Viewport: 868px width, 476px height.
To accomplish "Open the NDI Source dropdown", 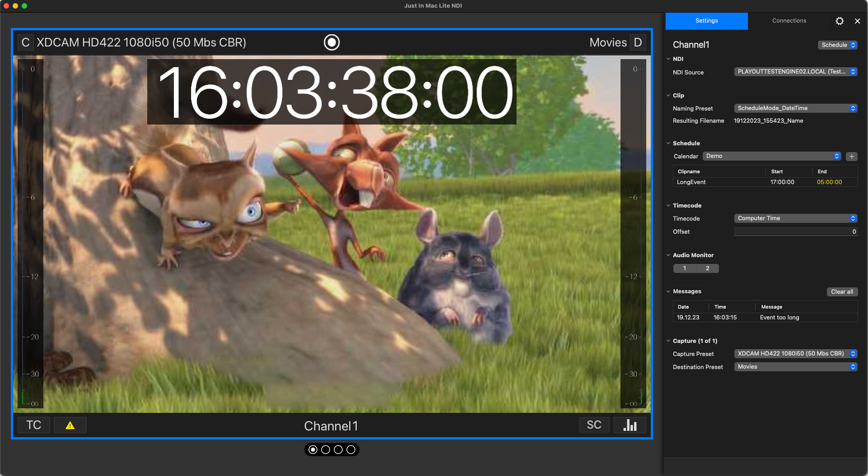I will coord(796,72).
